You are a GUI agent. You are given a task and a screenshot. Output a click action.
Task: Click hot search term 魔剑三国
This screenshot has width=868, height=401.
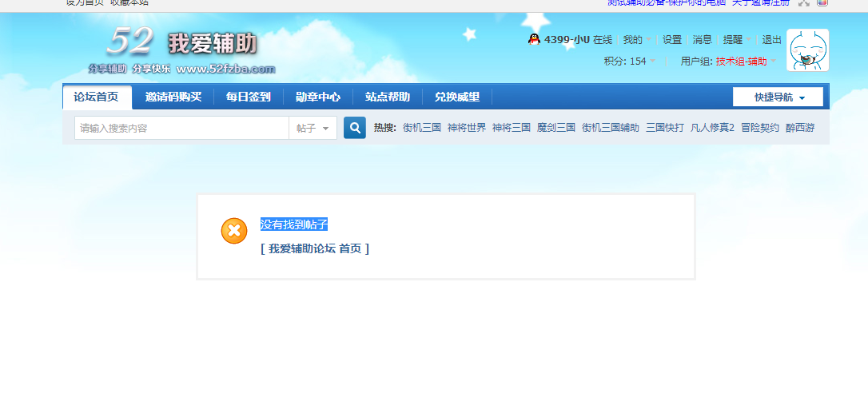pyautogui.click(x=556, y=128)
